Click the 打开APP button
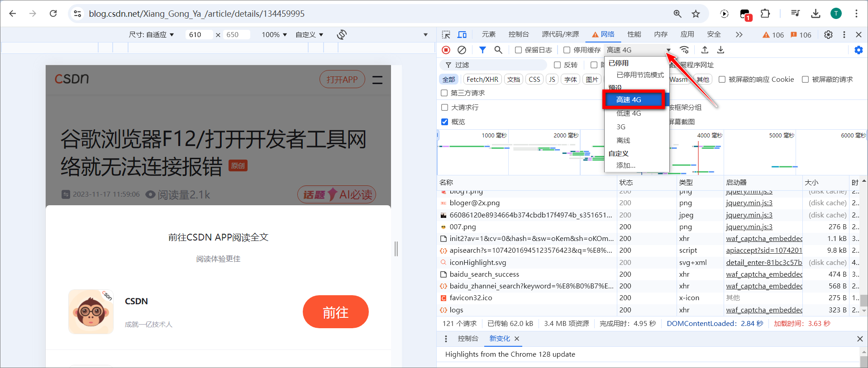This screenshot has width=868, height=368. [342, 80]
